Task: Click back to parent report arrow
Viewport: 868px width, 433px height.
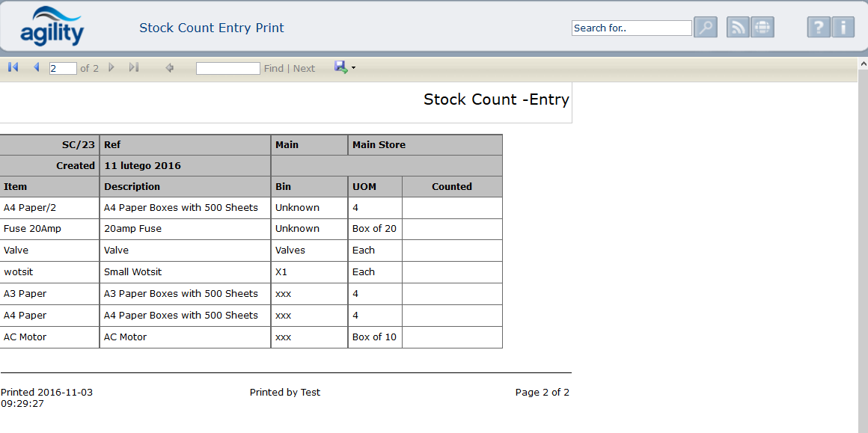Action: [170, 68]
